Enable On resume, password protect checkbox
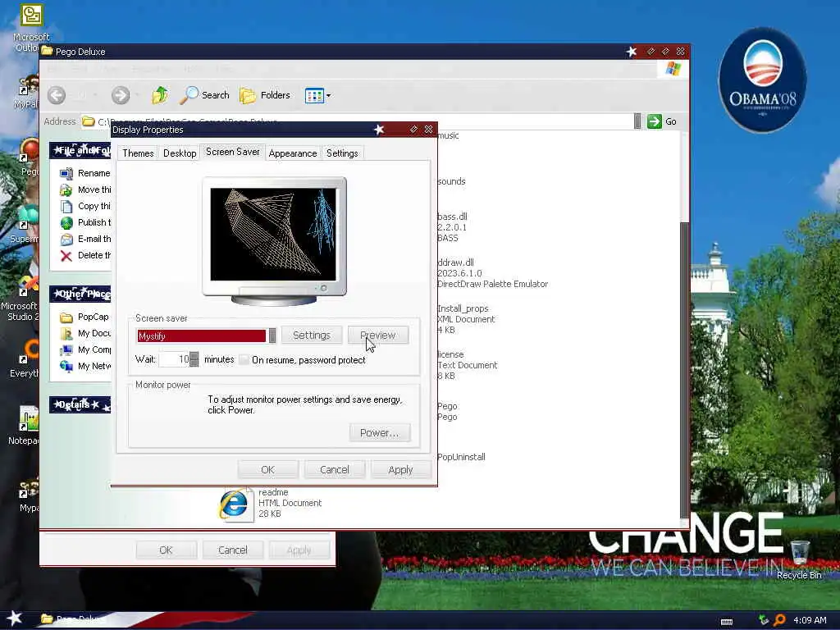This screenshot has height=630, width=840. [x=244, y=360]
